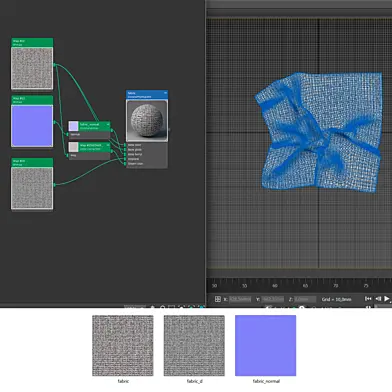Start animation with the Play button
This screenshot has width=392, height=392.
click(387, 299)
